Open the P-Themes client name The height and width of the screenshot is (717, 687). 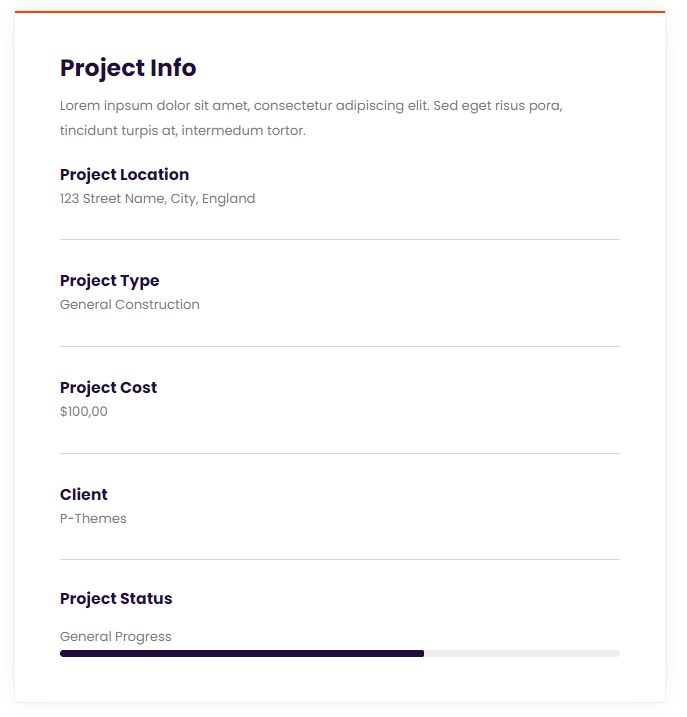93,518
